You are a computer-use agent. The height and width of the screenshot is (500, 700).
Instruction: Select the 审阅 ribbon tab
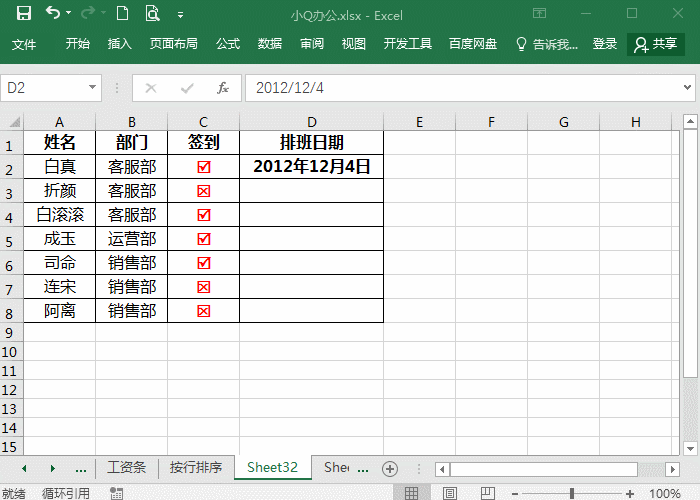tap(312, 44)
